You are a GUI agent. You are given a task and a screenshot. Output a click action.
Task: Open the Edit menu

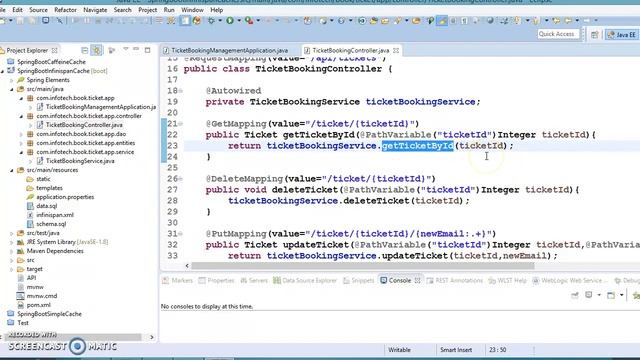[17, 10]
